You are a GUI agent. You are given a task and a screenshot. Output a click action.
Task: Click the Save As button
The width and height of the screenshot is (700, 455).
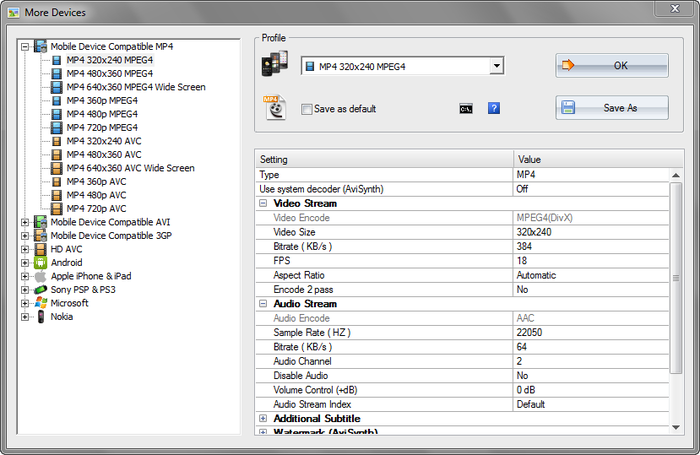pos(612,108)
